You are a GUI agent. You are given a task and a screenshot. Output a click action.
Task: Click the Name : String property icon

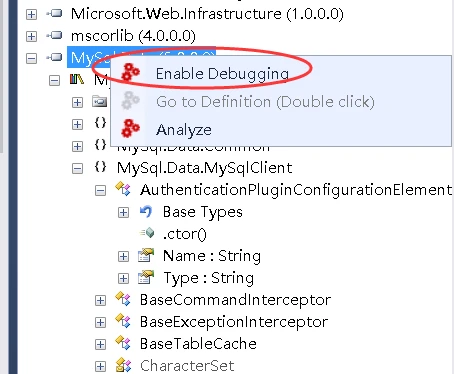146,256
